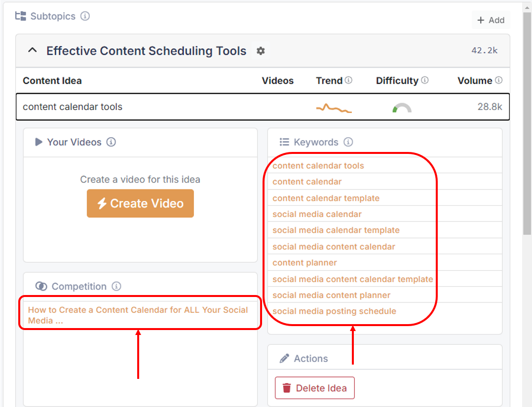This screenshot has width=532, height=407.
Task: Click the social media posting schedule keyword
Action: tap(334, 311)
